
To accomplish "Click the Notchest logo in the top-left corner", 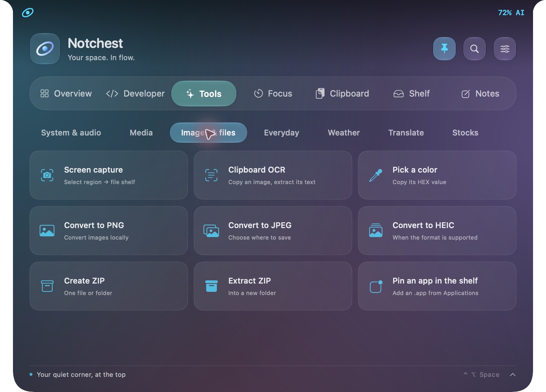I will (28, 13).
